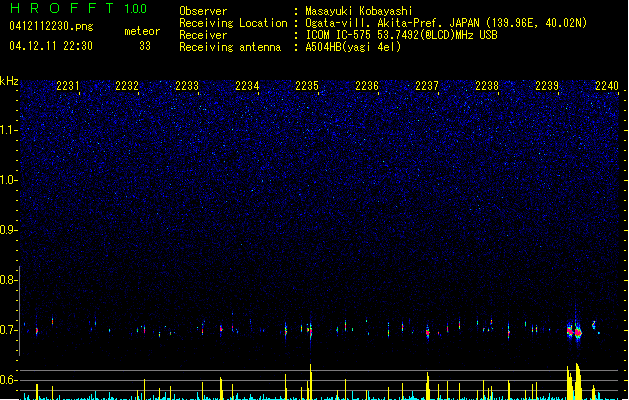The height and width of the screenshot is (400, 629).
Task: Select the file name 0412112230.png
Action: click(51, 26)
